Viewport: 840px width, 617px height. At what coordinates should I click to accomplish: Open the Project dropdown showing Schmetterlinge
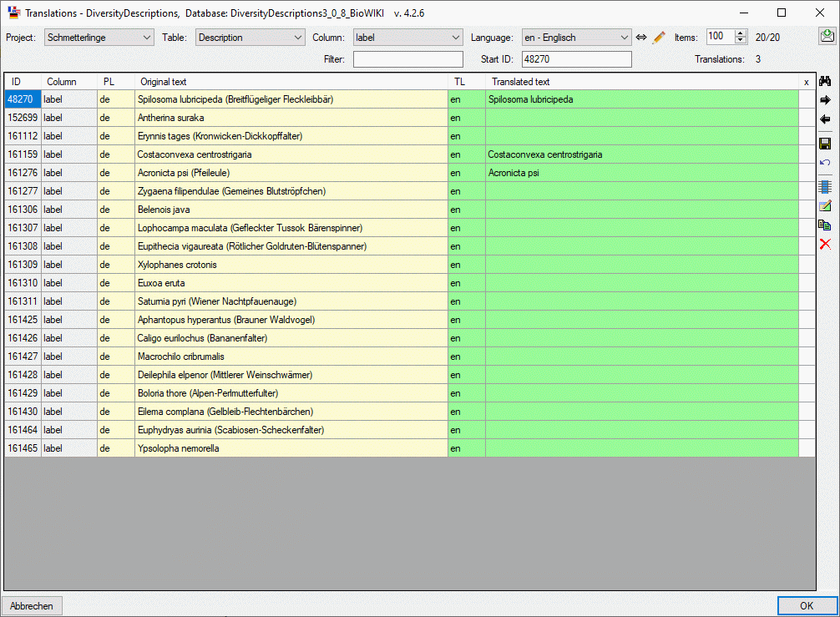(x=99, y=38)
